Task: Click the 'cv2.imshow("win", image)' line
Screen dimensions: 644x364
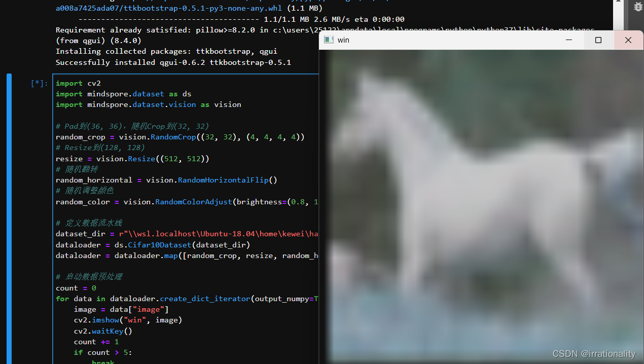Action: point(128,320)
